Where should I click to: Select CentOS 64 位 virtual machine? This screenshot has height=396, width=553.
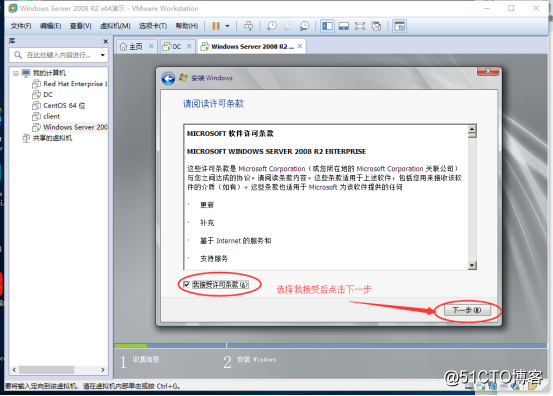click(x=64, y=105)
